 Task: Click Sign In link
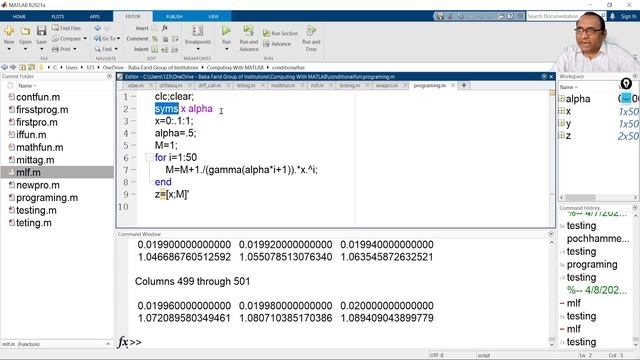[629, 16]
